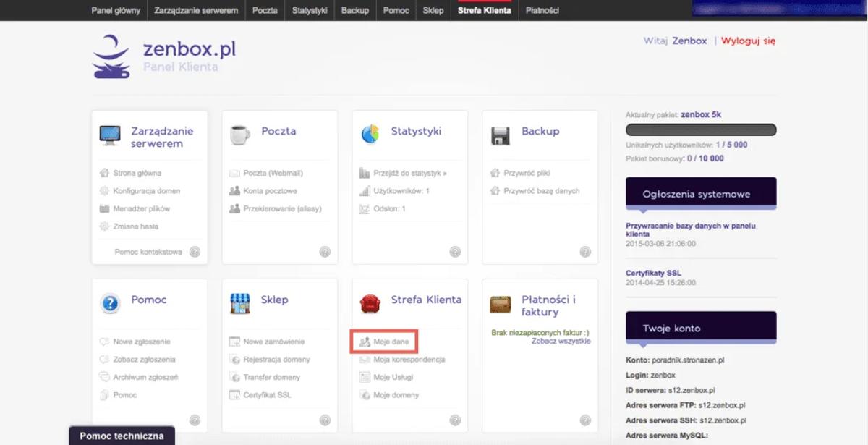Click the Pomoc link in Pomoc card list

(125, 395)
